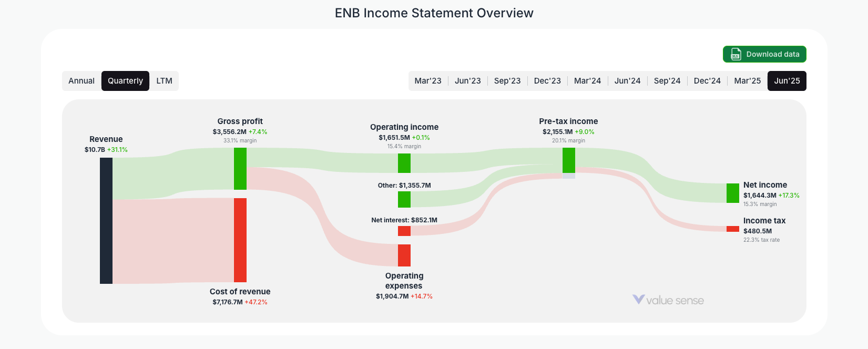Click the Cost of revenue $7,176.7M value
Image resolution: width=868 pixels, height=349 pixels.
coord(228,302)
